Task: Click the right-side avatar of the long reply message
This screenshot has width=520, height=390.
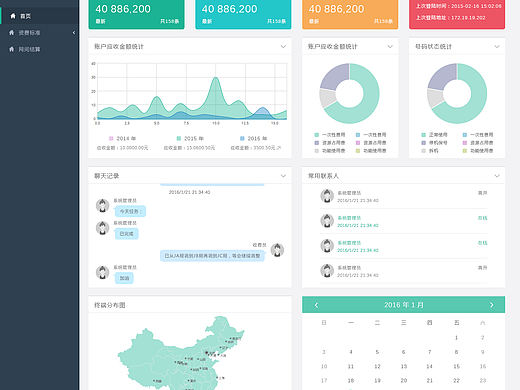Action: coord(277,250)
